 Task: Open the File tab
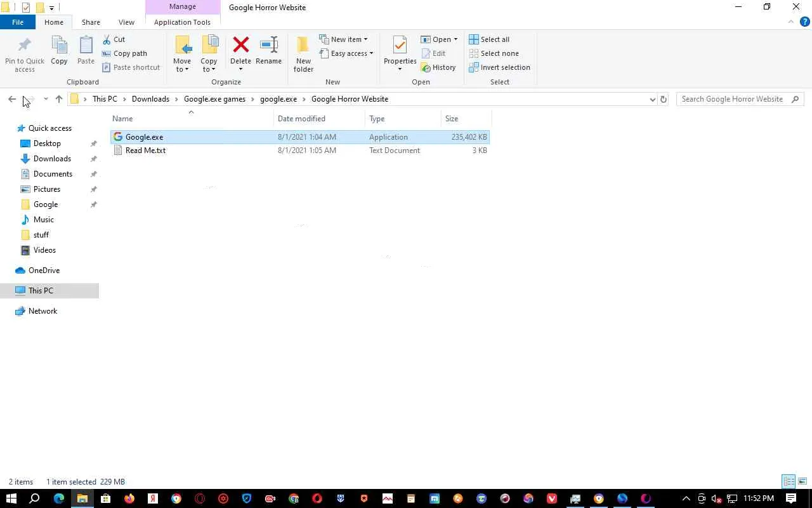point(18,22)
